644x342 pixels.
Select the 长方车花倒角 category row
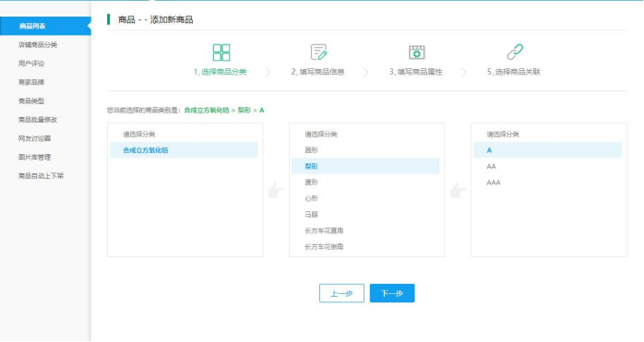coord(365,247)
